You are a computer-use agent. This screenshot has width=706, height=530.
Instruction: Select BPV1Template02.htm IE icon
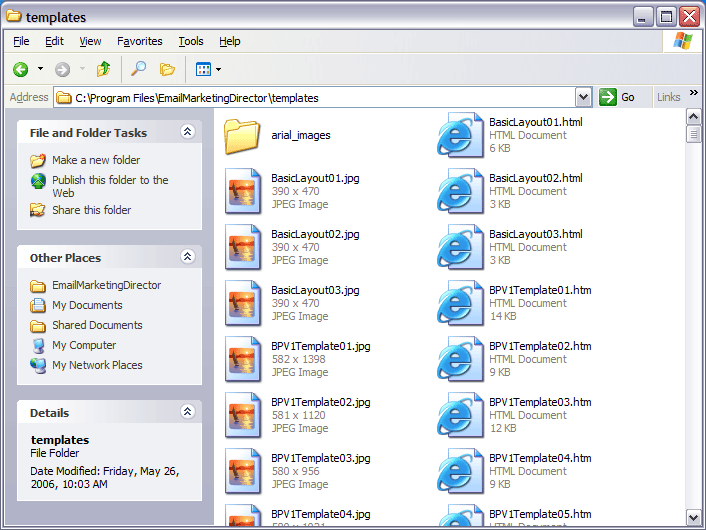(x=460, y=359)
